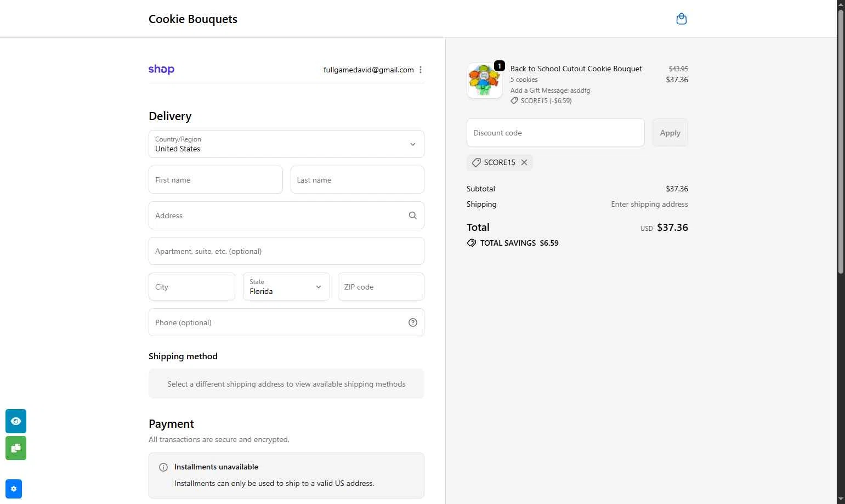The width and height of the screenshot is (845, 504).
Task: Click the cookie bouquet product thumbnail
Action: coord(485,81)
